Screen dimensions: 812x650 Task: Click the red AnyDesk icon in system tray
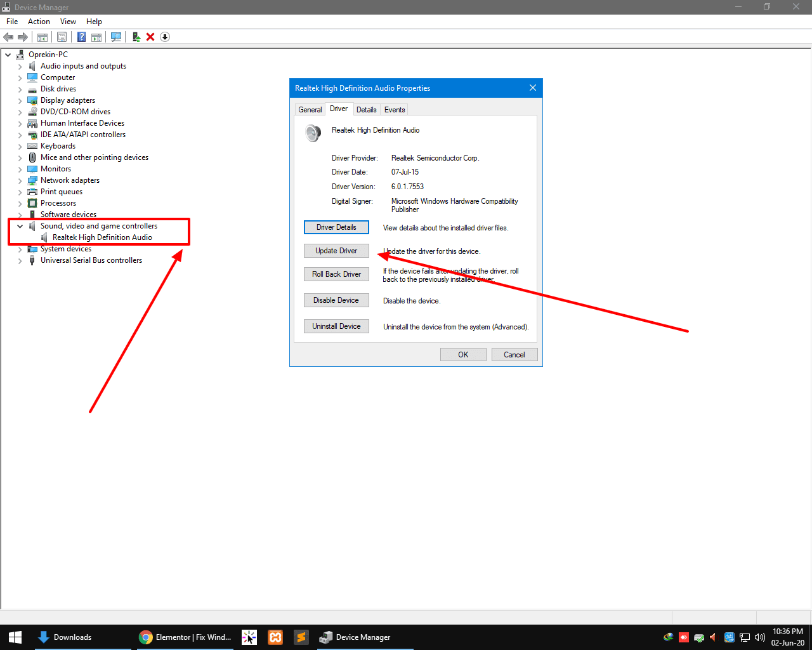tap(684, 637)
